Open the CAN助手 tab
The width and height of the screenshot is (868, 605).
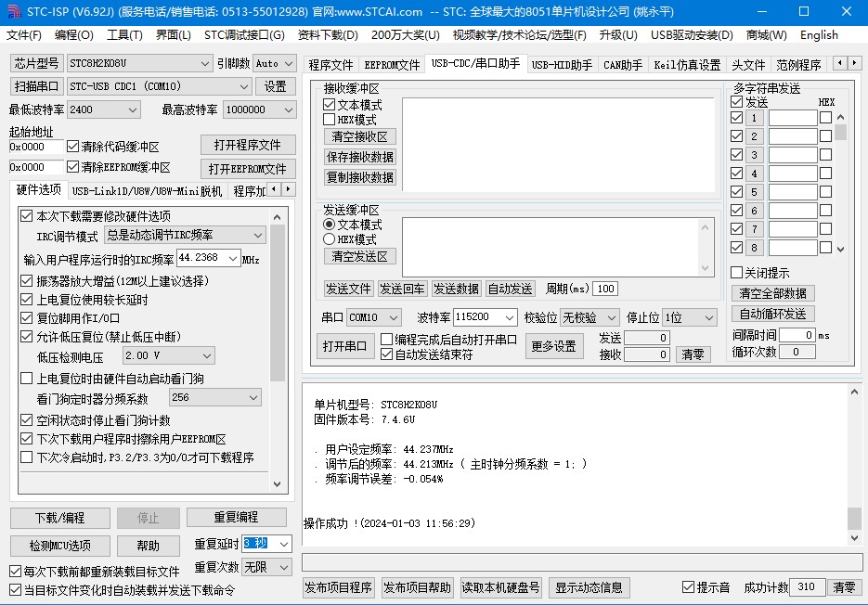pyautogui.click(x=623, y=65)
